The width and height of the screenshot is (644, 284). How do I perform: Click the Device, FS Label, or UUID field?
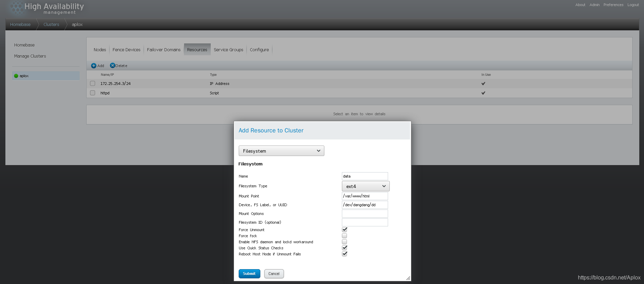click(365, 205)
